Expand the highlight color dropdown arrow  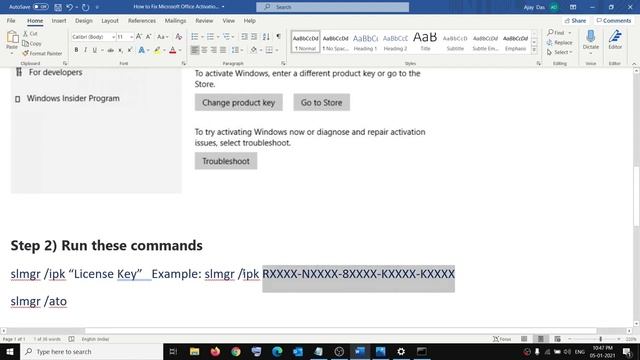164,50
